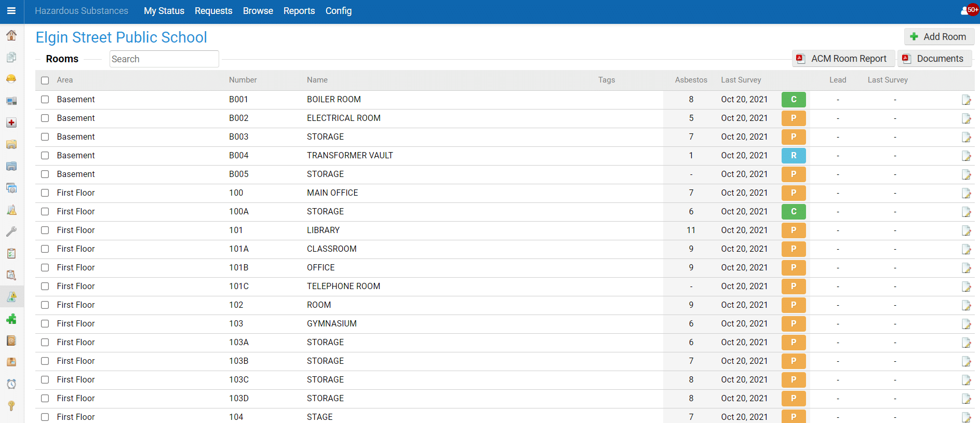980x423 pixels.
Task: Check the B001 BOILER ROOM row checkbox
Action: tap(45, 99)
